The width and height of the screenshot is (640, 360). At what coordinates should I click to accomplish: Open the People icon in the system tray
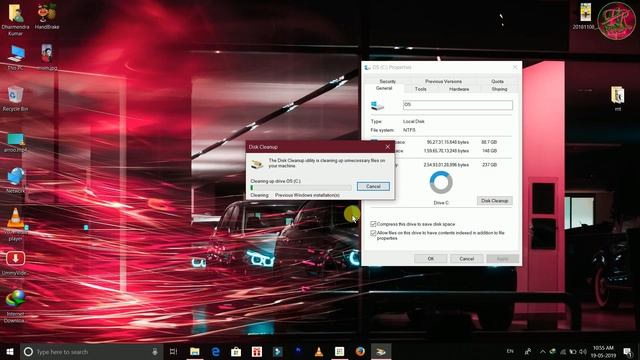coord(528,351)
